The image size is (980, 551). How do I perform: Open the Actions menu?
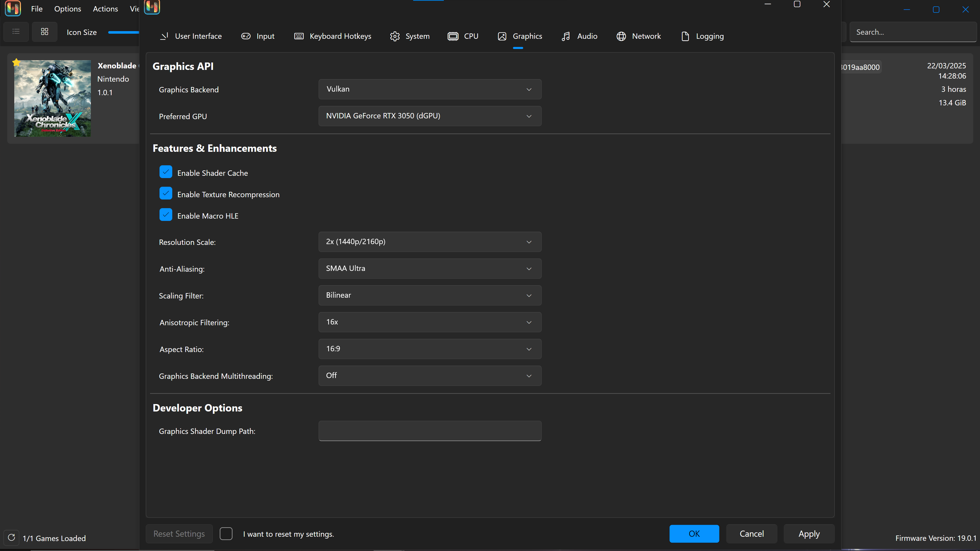[105, 9]
